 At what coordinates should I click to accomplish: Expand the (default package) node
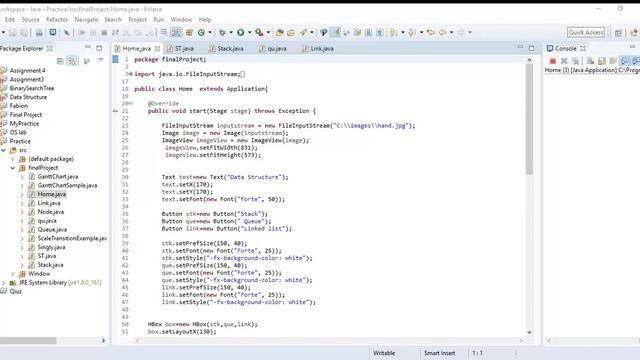pos(13,159)
